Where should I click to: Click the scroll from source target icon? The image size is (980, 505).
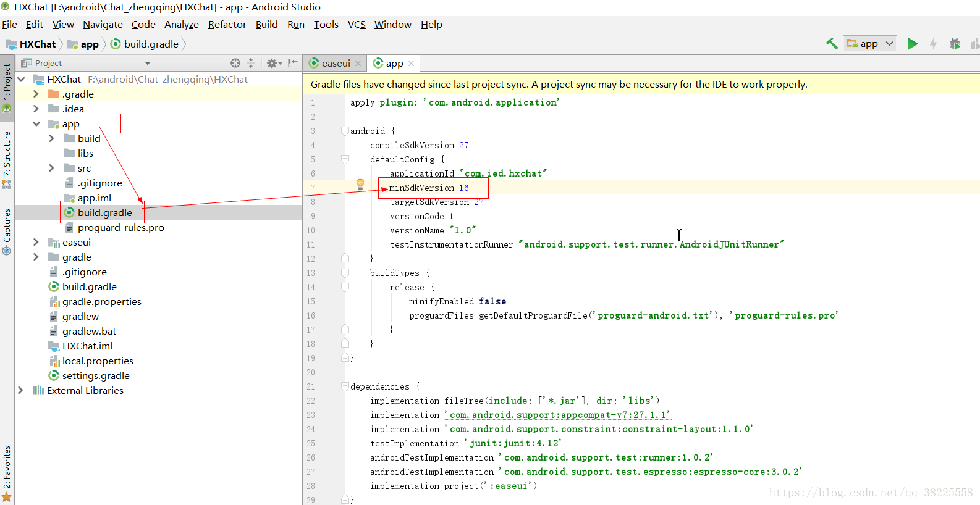(x=235, y=63)
